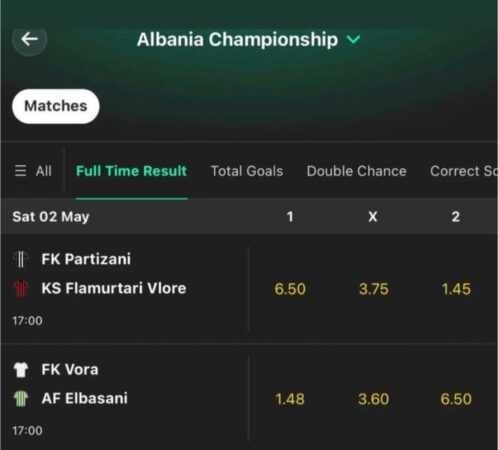The image size is (498, 450).
Task: Pick 1.48 odds for FK Vora win
Action: (290, 399)
